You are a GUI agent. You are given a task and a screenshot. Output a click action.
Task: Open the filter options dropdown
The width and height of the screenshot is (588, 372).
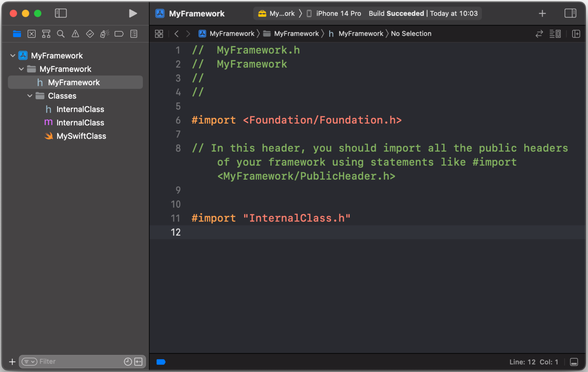(x=29, y=362)
